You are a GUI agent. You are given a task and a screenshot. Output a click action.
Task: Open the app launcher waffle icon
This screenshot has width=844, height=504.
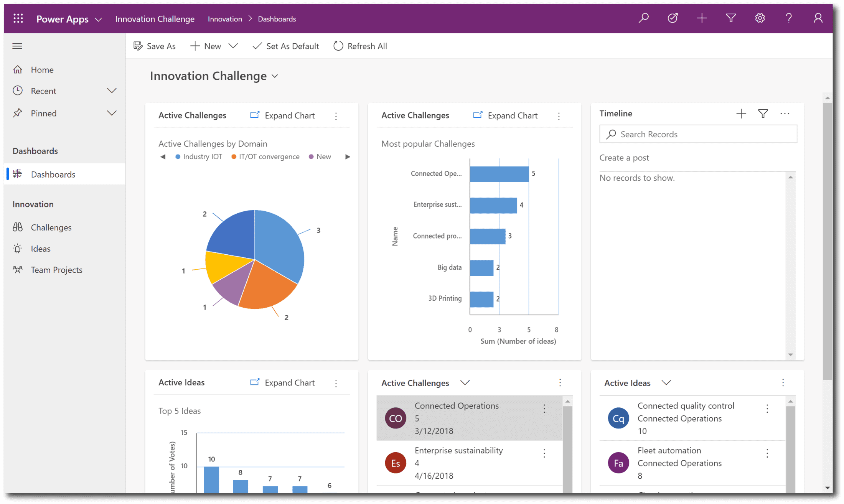pos(18,18)
